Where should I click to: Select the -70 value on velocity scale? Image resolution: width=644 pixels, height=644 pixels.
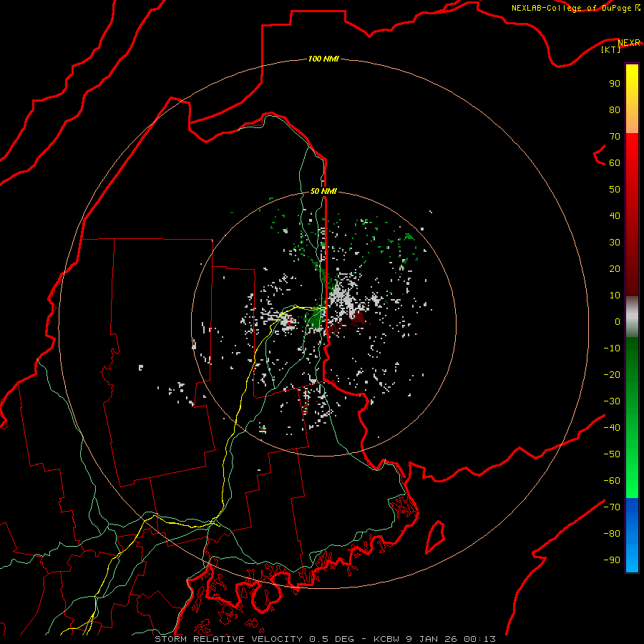click(612, 507)
